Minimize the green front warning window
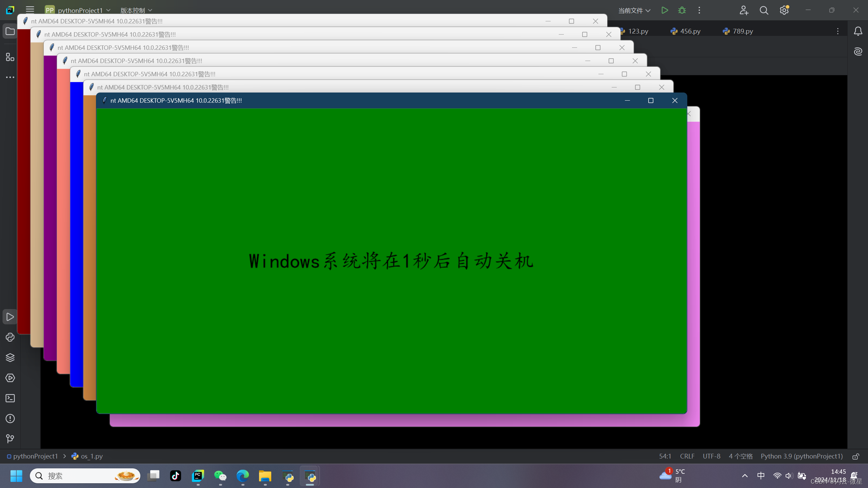This screenshot has height=488, width=868. point(627,100)
